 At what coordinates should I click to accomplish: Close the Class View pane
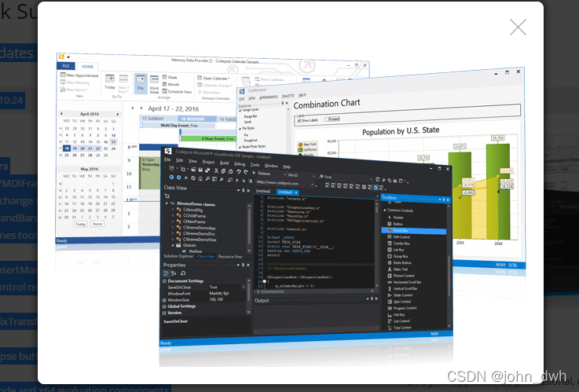click(x=248, y=190)
